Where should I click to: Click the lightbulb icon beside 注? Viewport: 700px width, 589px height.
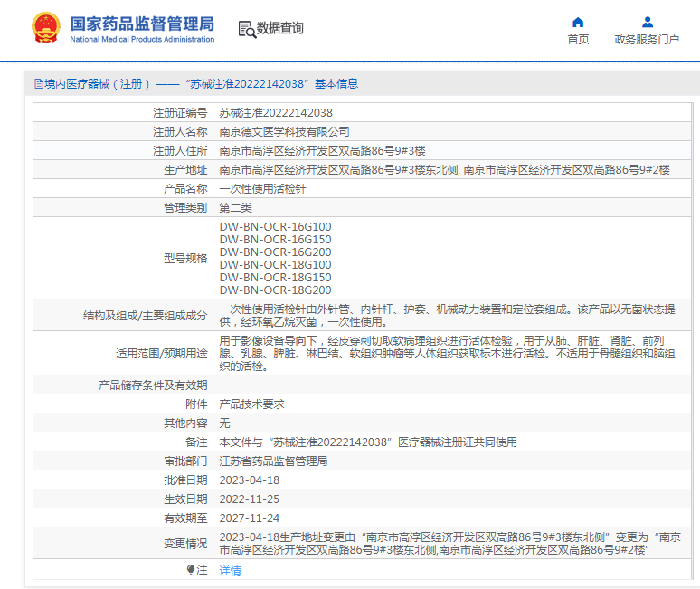191,570
